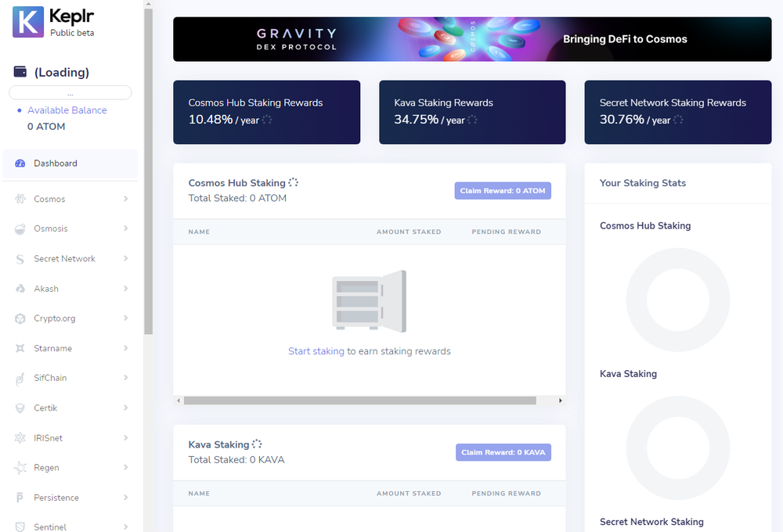Screen dimensions: 783x532
Task: Open the Cosmos menu item
Action: 70,199
